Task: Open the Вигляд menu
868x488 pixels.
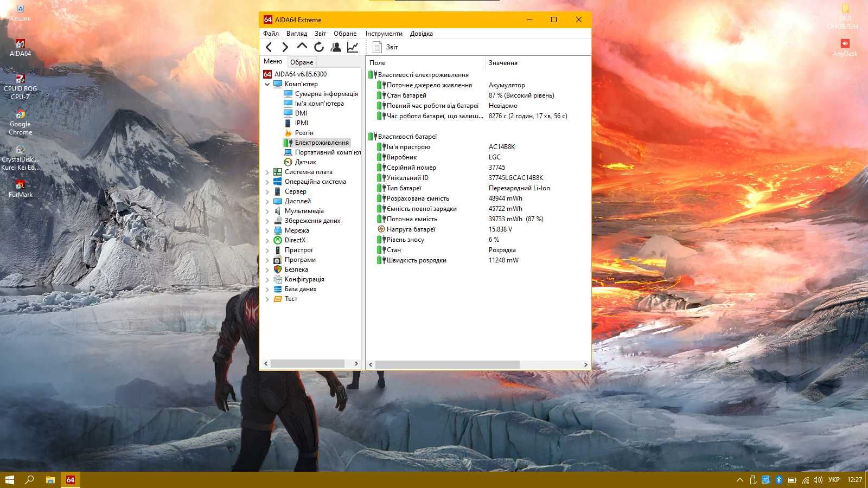Action: (x=297, y=34)
